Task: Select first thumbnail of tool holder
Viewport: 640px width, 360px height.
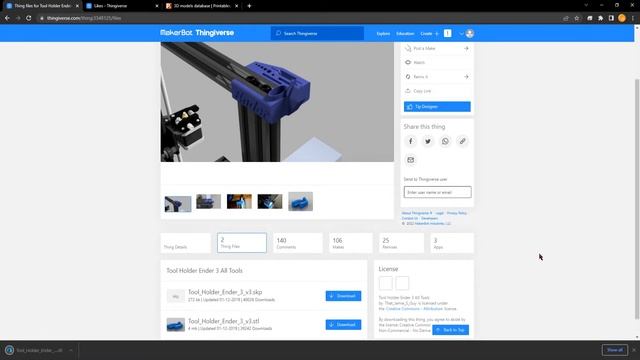Action: [178, 204]
